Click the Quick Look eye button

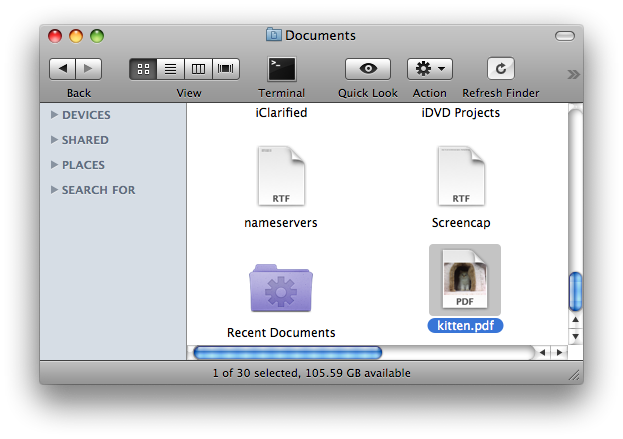coord(368,69)
